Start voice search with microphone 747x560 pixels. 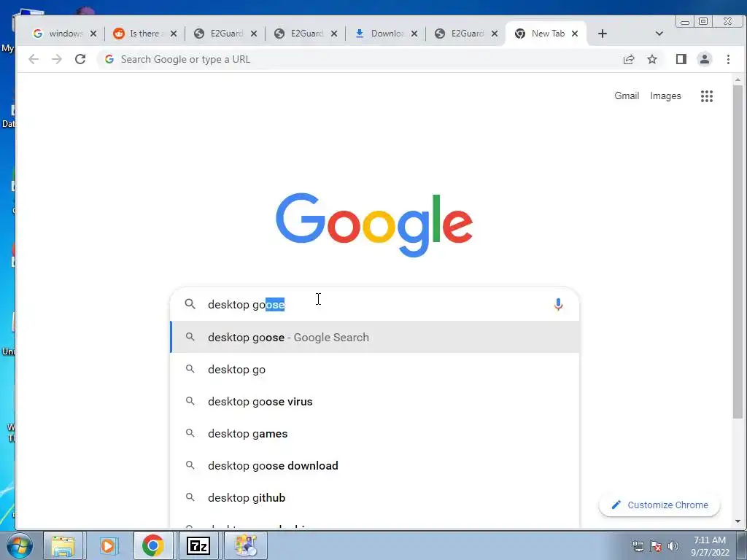[558, 304]
